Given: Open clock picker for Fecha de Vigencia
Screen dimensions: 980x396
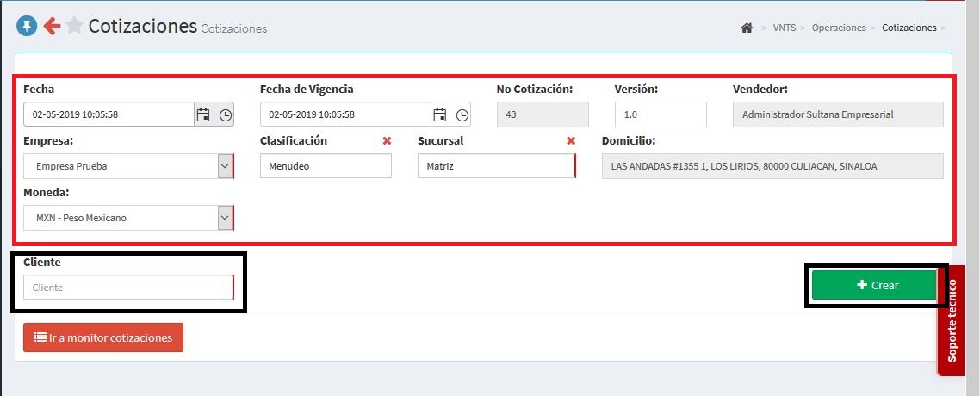Looking at the screenshot, I should tap(462, 114).
